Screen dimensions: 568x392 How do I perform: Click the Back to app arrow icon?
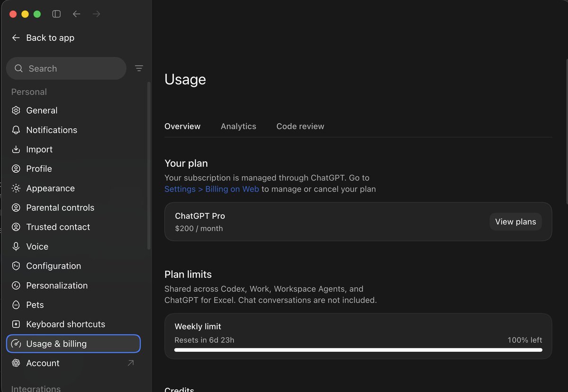[16, 38]
